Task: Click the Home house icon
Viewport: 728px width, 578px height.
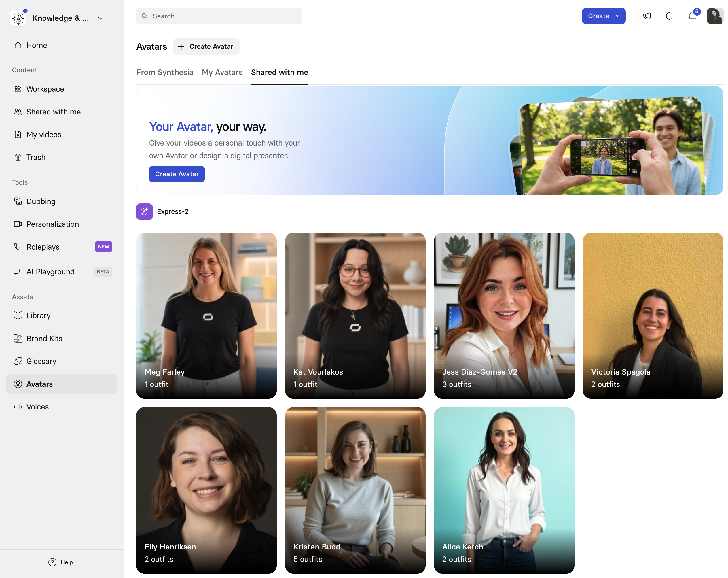Action: coord(18,45)
